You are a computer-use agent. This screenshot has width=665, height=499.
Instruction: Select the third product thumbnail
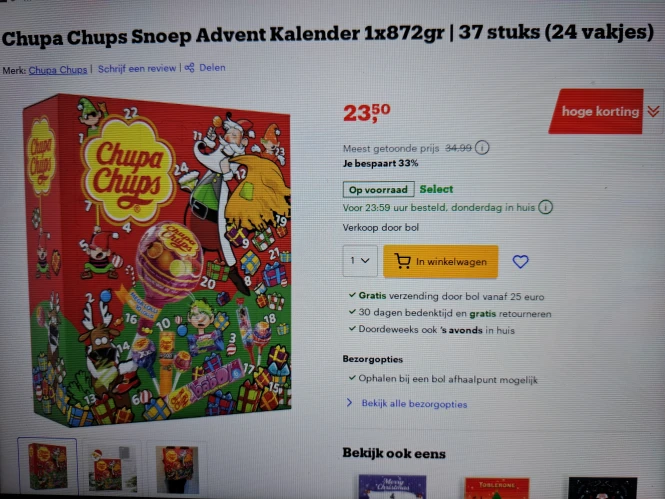click(177, 468)
